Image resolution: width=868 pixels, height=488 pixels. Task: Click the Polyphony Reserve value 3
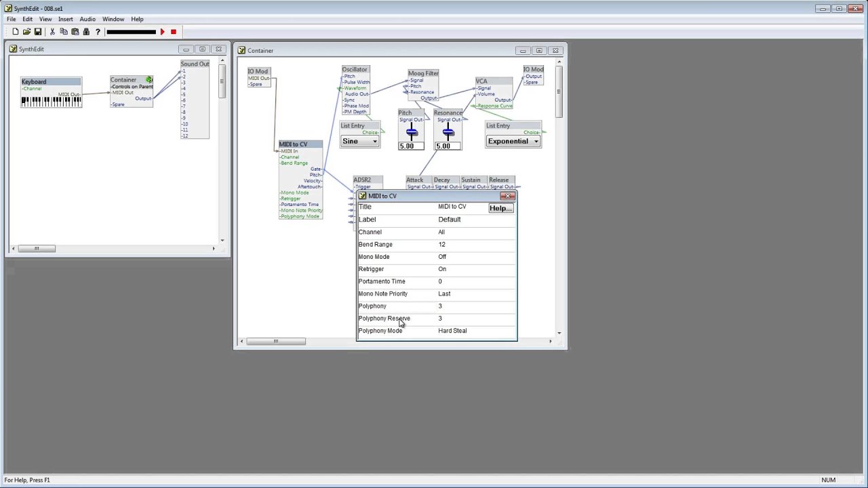point(440,318)
